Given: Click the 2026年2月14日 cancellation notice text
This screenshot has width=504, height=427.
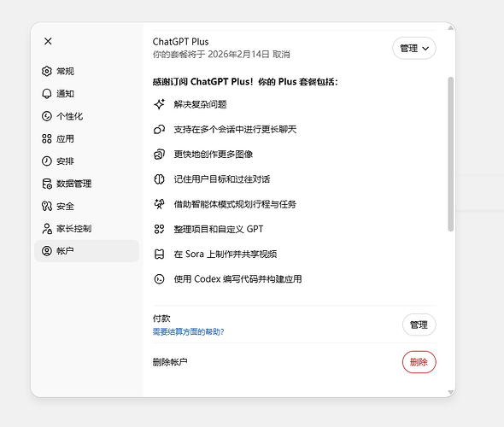Looking at the screenshot, I should tap(221, 55).
